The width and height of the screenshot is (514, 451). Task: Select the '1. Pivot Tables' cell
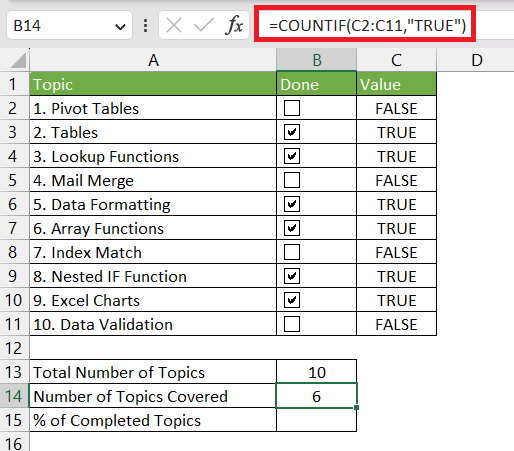tap(153, 108)
